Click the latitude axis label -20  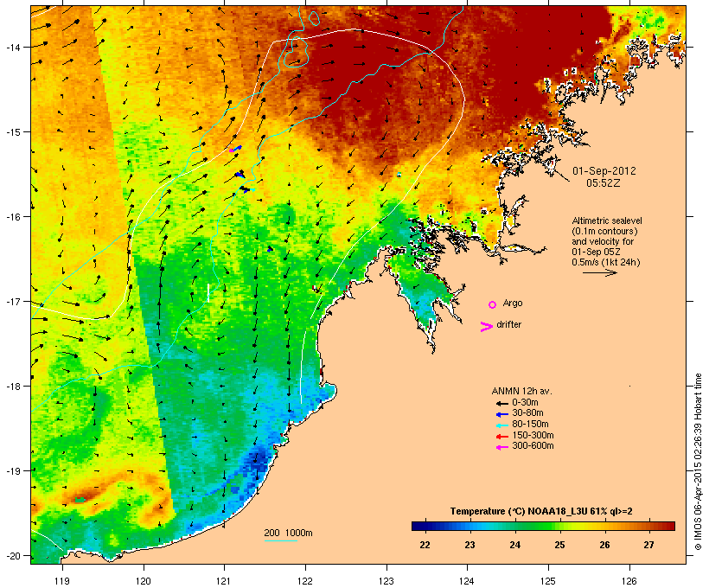tap(12, 556)
